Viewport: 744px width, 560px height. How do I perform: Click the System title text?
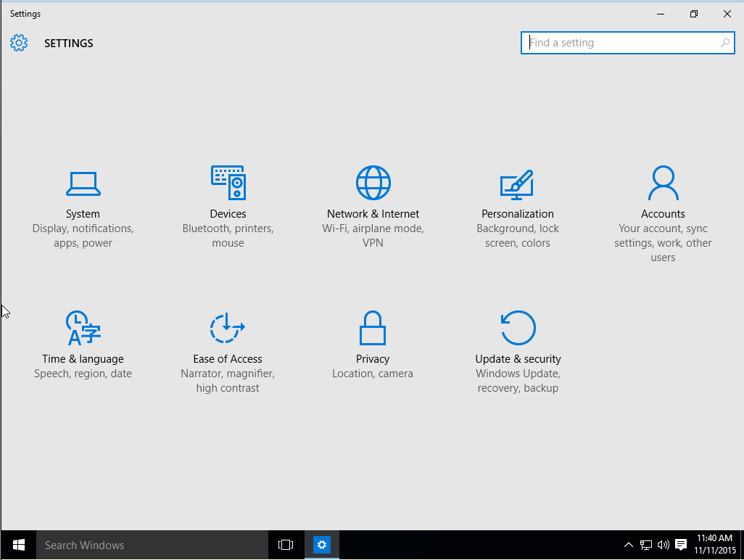point(83,214)
